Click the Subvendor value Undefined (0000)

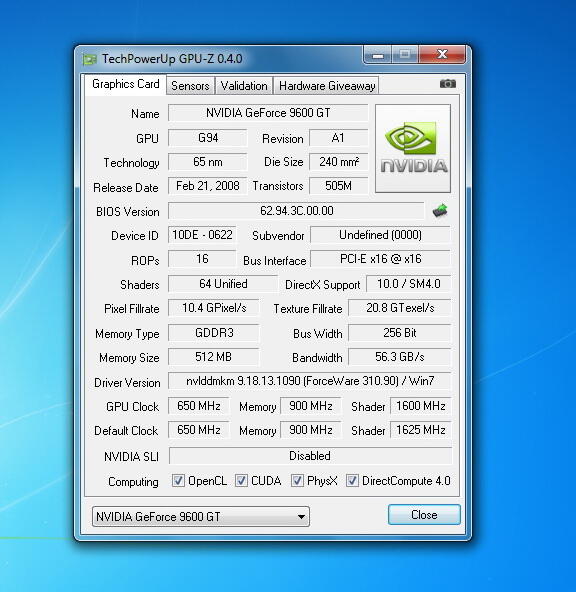380,235
